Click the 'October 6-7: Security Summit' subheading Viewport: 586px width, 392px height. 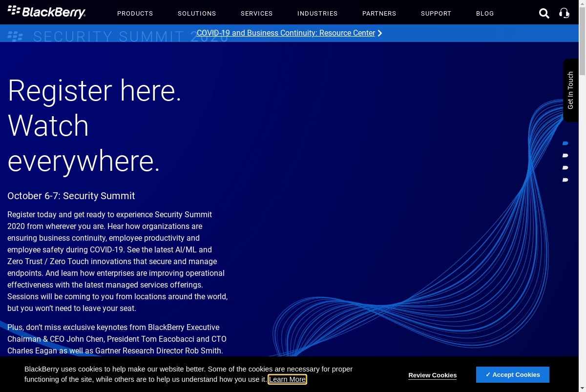tap(71, 196)
